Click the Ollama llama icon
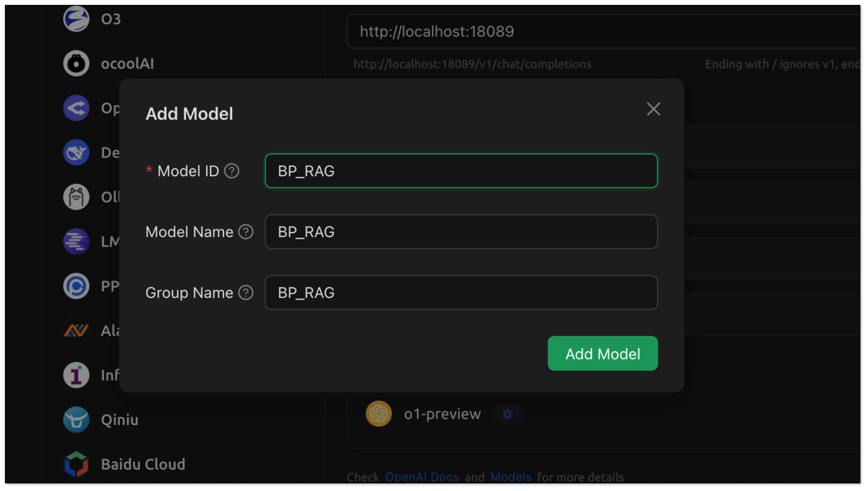868x491 pixels. pos(76,197)
